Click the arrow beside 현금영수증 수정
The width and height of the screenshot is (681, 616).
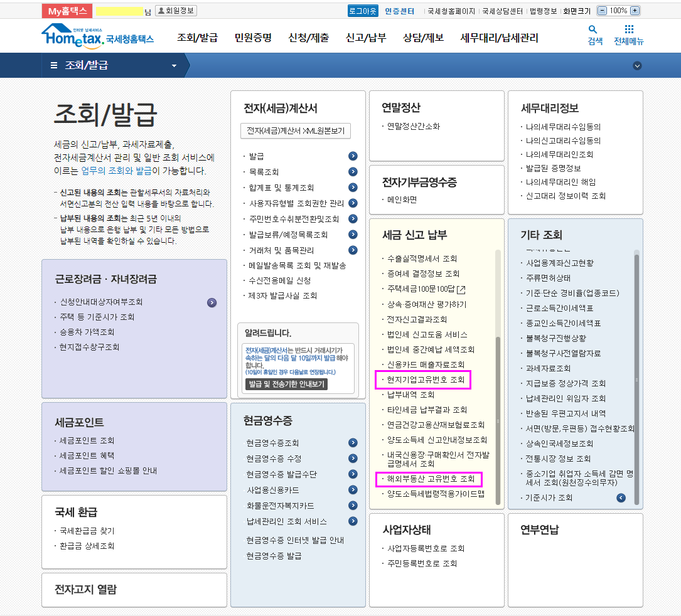pyautogui.click(x=353, y=458)
